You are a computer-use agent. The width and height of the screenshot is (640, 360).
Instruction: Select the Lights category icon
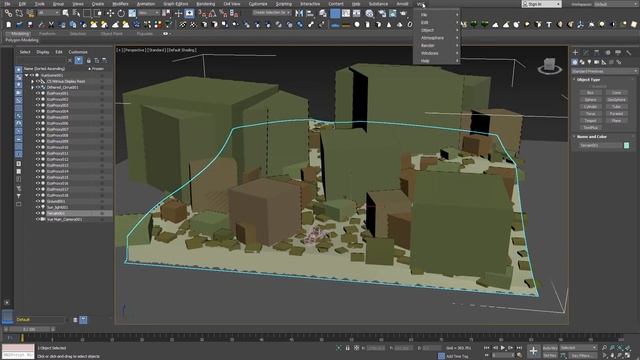pos(589,62)
